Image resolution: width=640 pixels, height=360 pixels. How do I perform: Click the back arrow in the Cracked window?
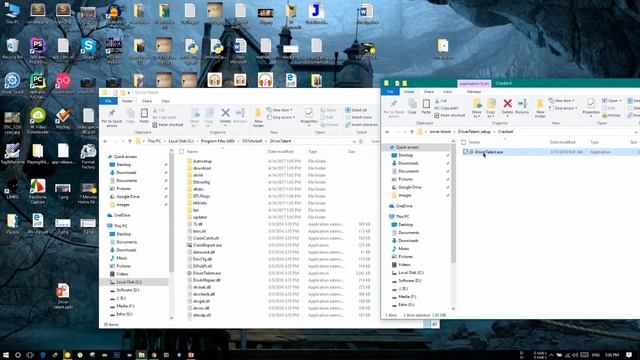coord(387,132)
